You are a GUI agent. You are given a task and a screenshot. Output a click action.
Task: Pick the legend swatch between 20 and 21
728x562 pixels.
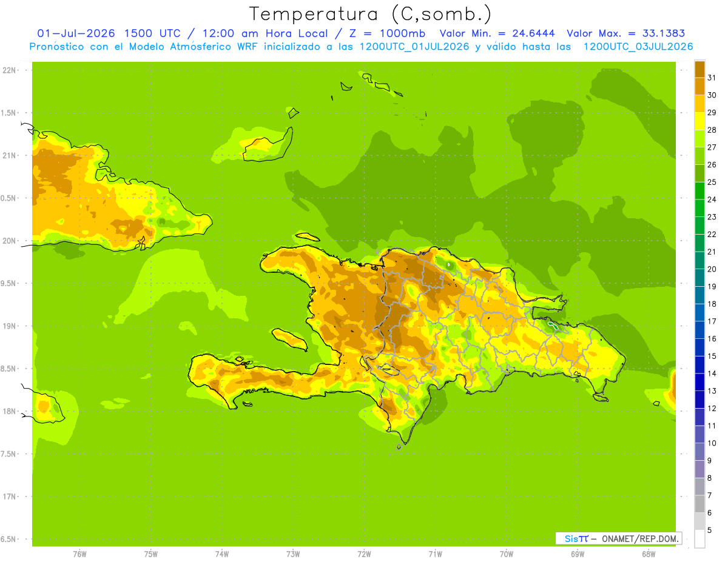point(699,261)
